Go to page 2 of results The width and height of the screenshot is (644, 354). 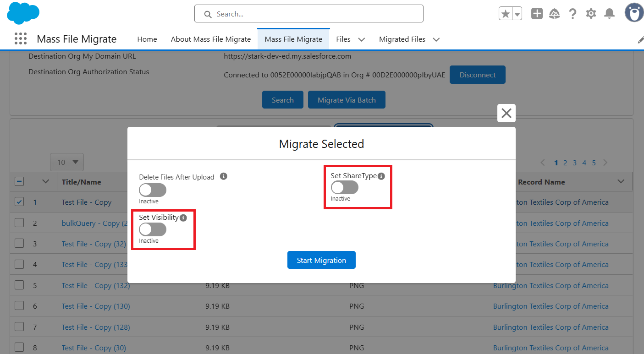pos(566,163)
